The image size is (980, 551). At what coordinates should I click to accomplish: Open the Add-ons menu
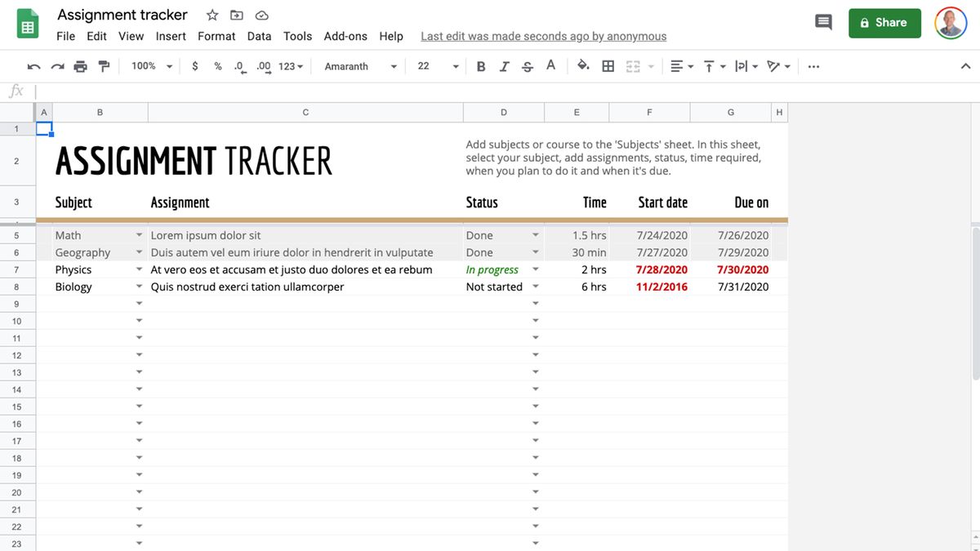(345, 36)
